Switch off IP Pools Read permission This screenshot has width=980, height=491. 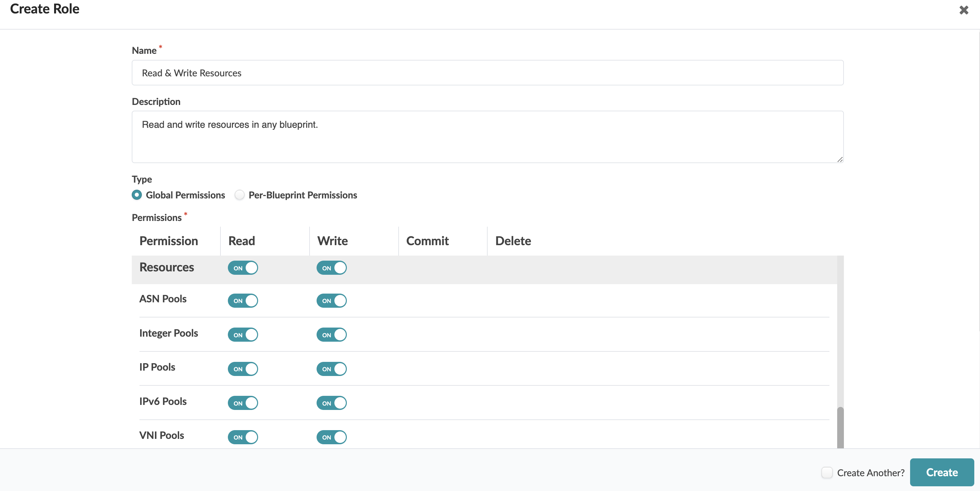click(243, 369)
